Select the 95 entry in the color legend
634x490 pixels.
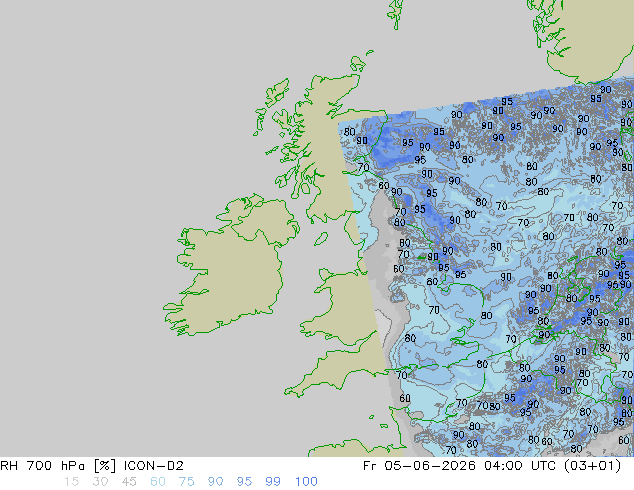pos(244,482)
